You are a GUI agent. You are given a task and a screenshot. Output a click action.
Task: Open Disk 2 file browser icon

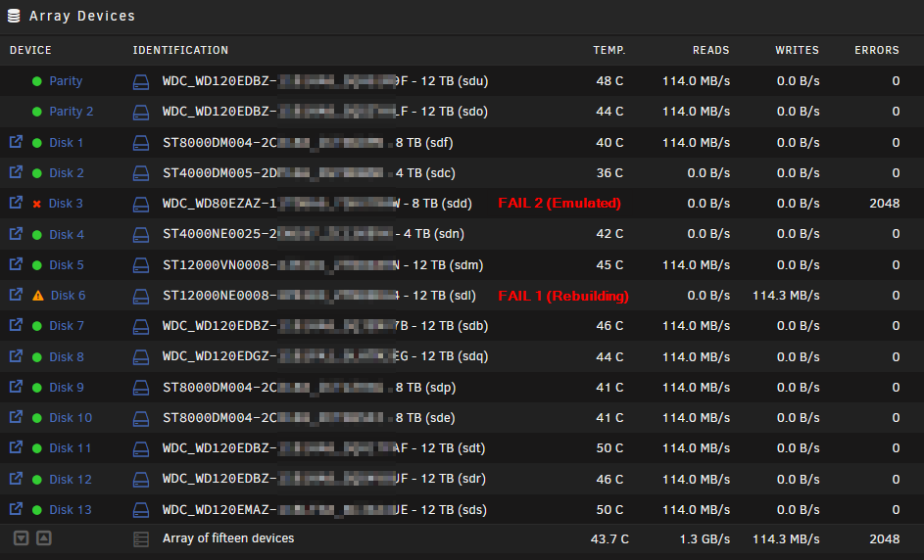(x=16, y=172)
